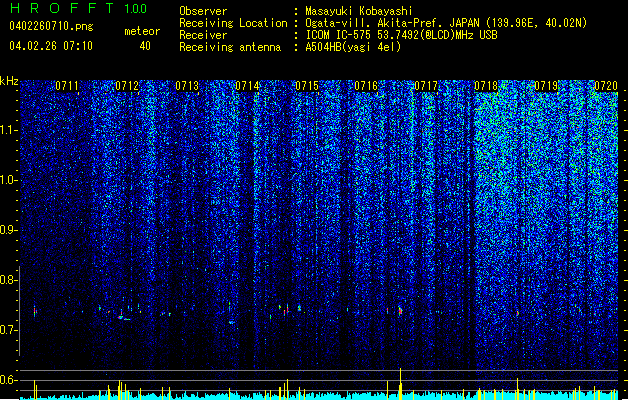
Task: Click the date stamp 04.02.26 07:10
Action: tap(51, 46)
